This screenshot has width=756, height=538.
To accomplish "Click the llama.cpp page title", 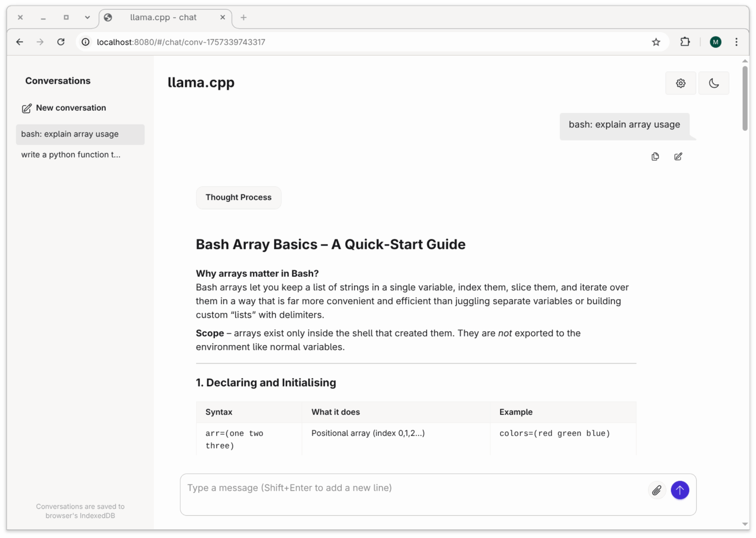I will coord(201,83).
